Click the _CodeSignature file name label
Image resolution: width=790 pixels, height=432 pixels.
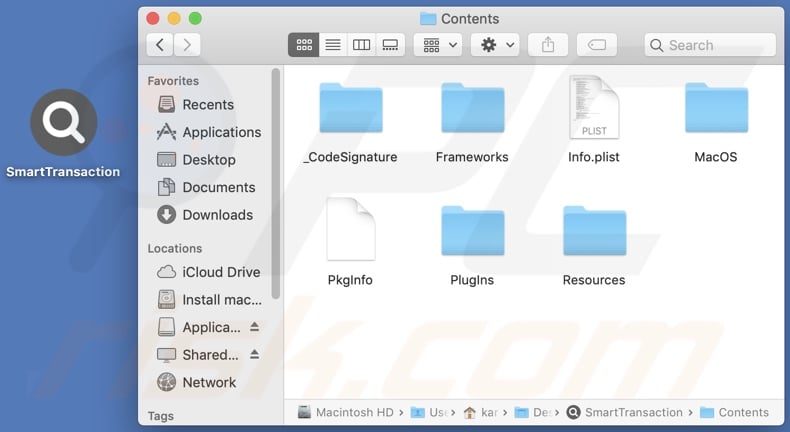click(x=351, y=157)
